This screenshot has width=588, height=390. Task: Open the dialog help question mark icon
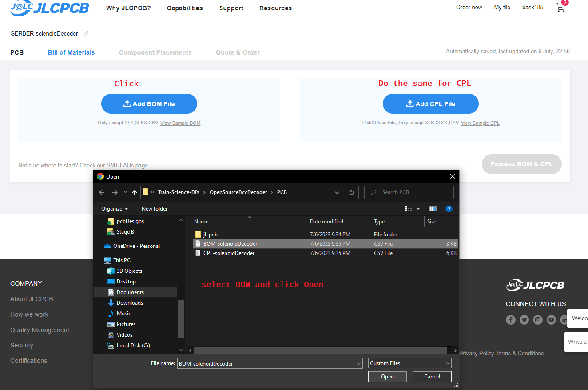point(449,209)
